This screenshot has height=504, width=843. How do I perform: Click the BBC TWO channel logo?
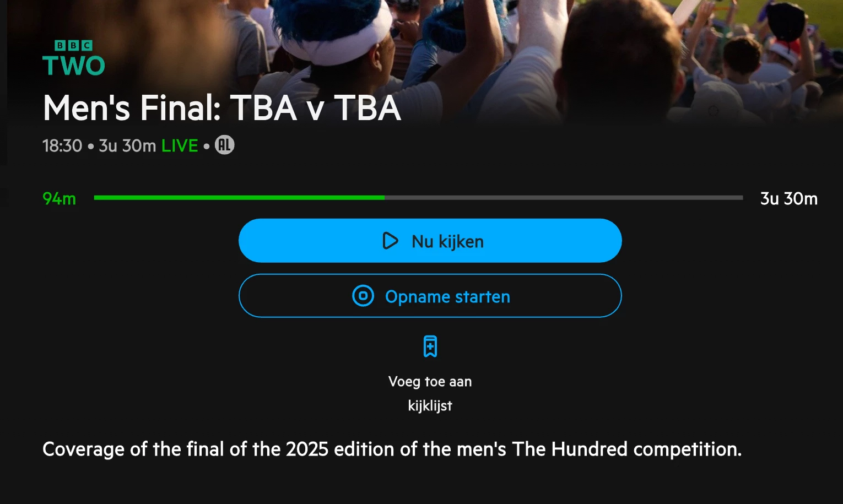pyautogui.click(x=74, y=58)
